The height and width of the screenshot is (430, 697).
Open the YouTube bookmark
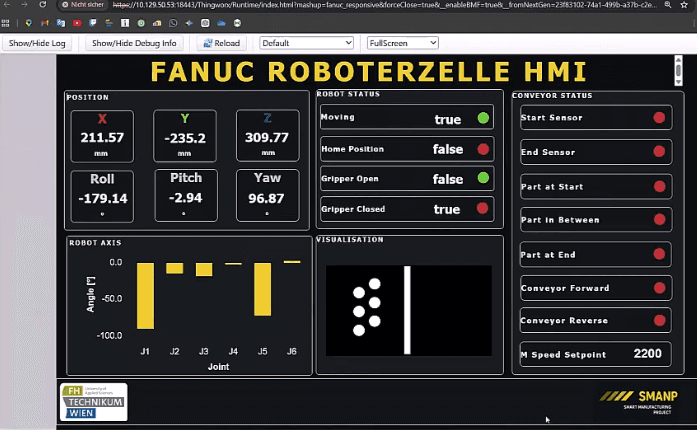tap(77, 23)
